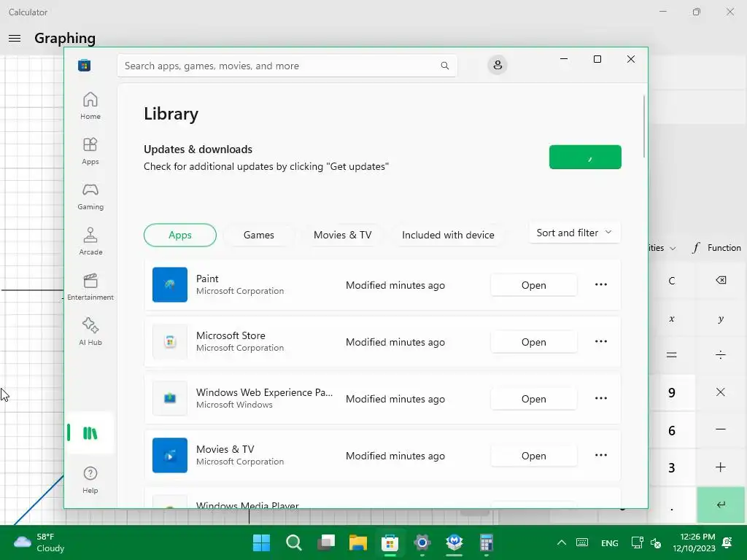Screen dimensions: 747x560
Task: Open Home in Microsoft Store sidebar
Action: [90, 106]
